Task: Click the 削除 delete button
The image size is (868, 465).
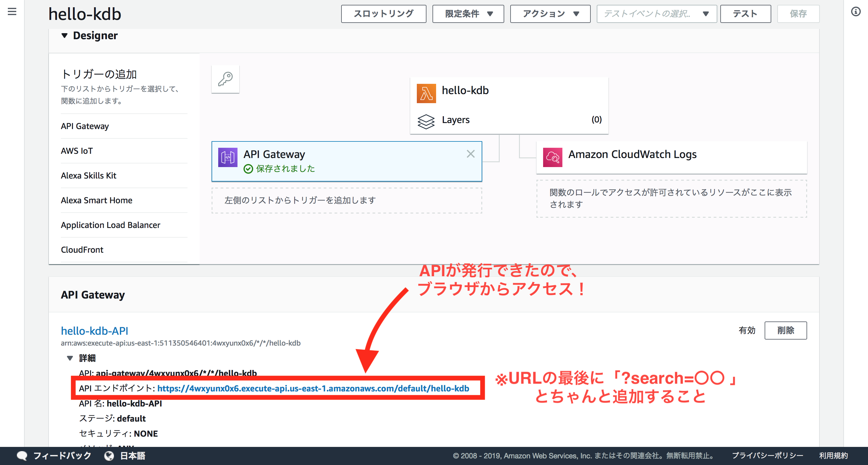Action: (785, 331)
